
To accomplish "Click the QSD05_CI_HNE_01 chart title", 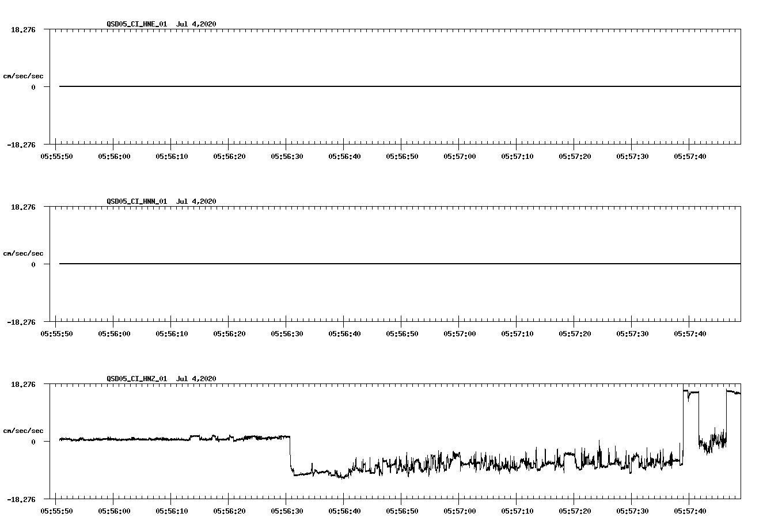I will click(x=161, y=24).
